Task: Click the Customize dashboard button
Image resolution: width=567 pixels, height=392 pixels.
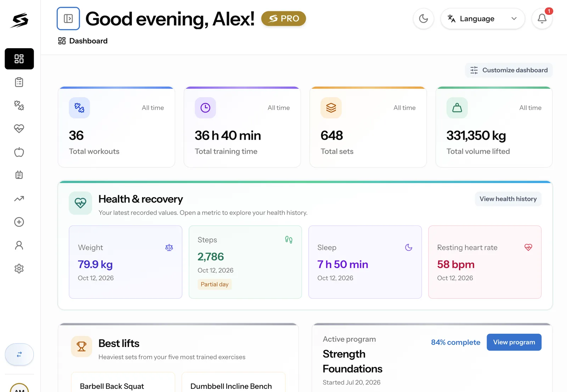Action: (x=509, y=70)
